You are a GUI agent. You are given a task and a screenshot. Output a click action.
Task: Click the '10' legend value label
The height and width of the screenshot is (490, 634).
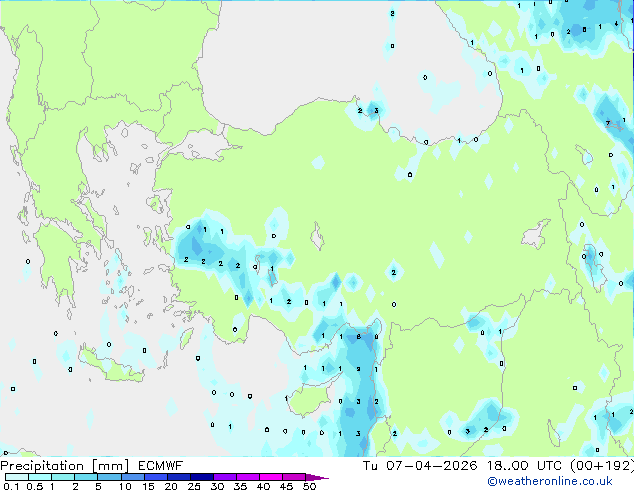point(125,486)
